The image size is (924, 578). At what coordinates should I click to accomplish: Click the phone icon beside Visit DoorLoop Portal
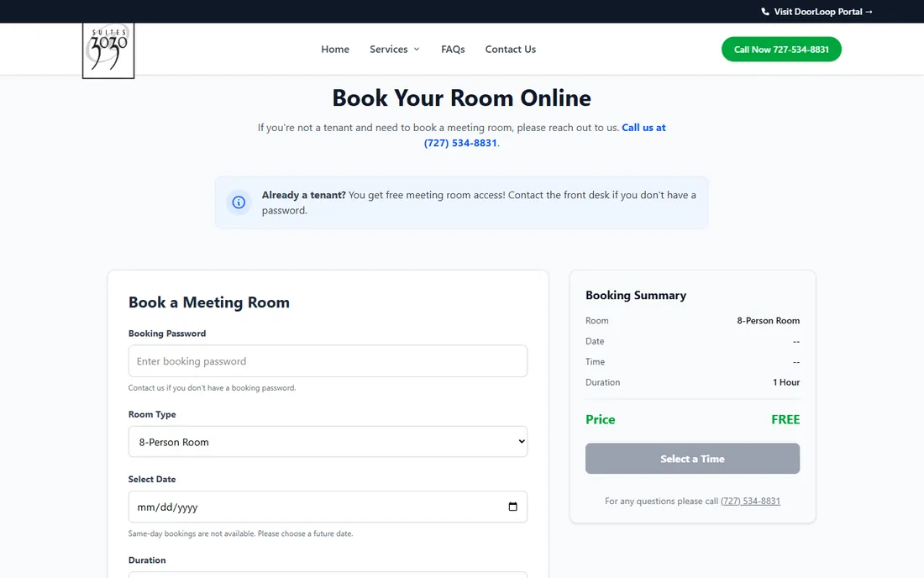click(x=765, y=12)
